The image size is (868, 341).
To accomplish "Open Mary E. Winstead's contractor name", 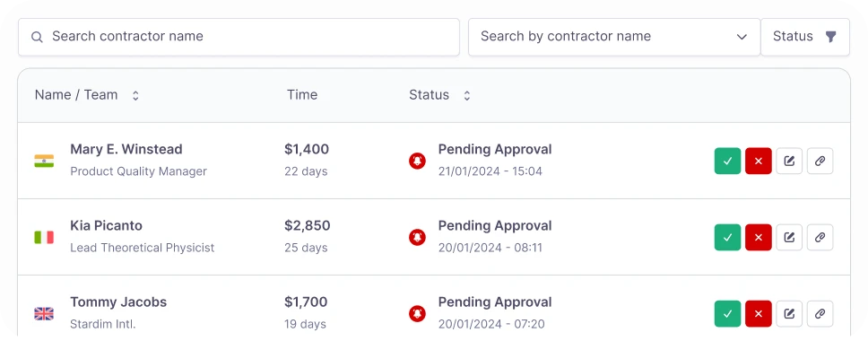I will [x=126, y=149].
